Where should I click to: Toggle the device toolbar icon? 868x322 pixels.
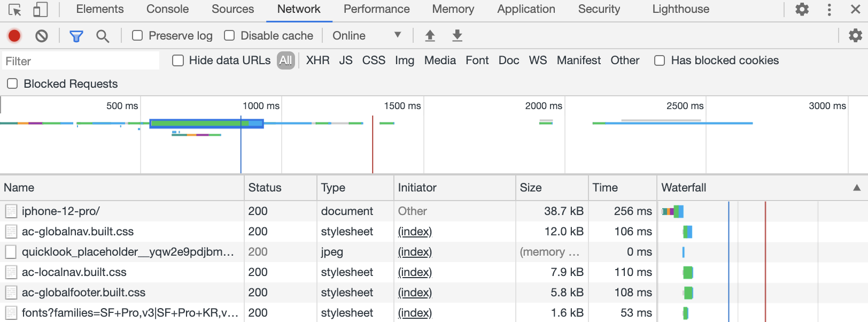(x=41, y=10)
